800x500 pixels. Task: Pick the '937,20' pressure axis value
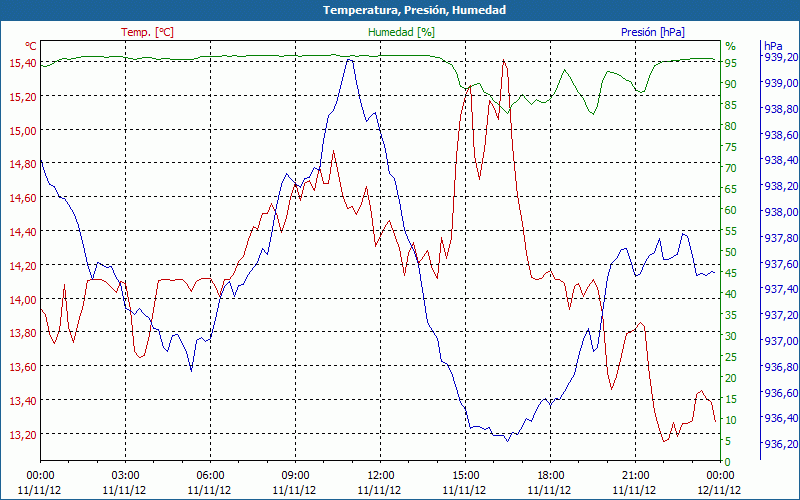point(780,315)
